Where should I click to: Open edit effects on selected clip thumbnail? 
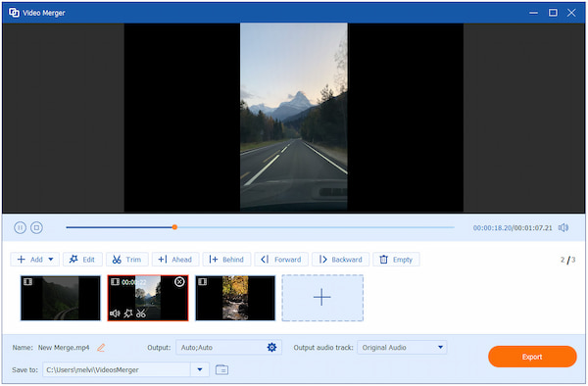[128, 314]
